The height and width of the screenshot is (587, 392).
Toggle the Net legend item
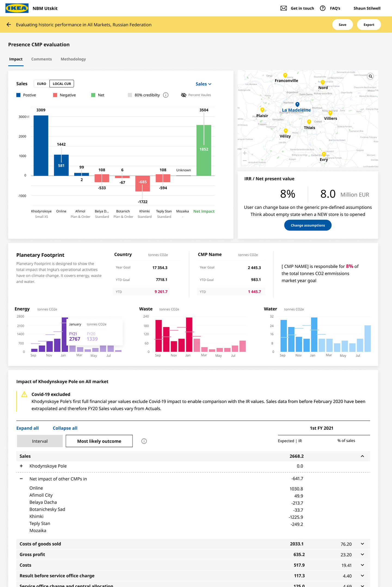[x=98, y=95]
